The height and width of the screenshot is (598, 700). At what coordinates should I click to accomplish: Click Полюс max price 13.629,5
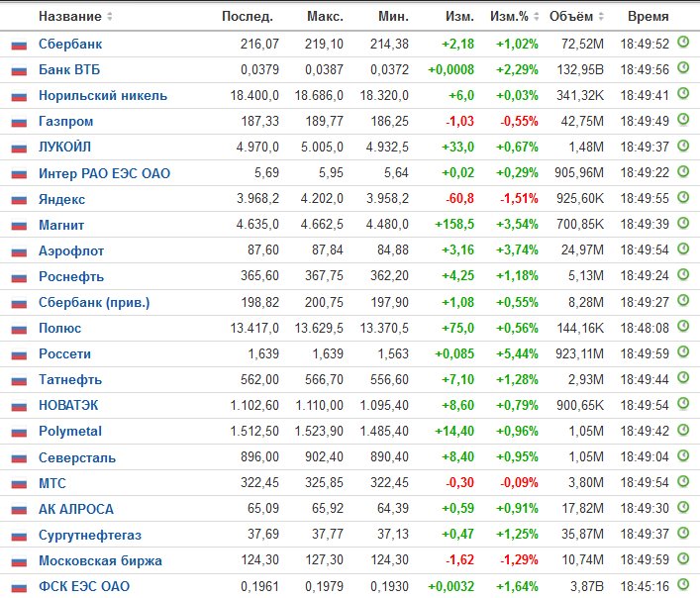point(319,328)
